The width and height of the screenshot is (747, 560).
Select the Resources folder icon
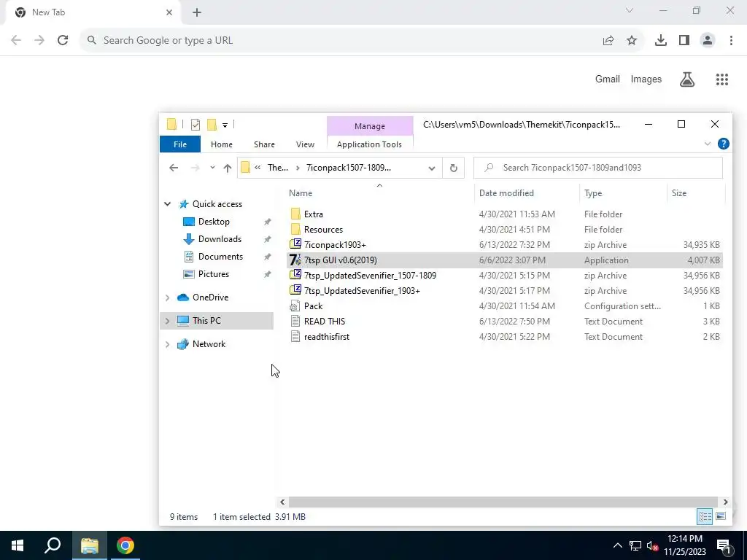[x=295, y=230]
